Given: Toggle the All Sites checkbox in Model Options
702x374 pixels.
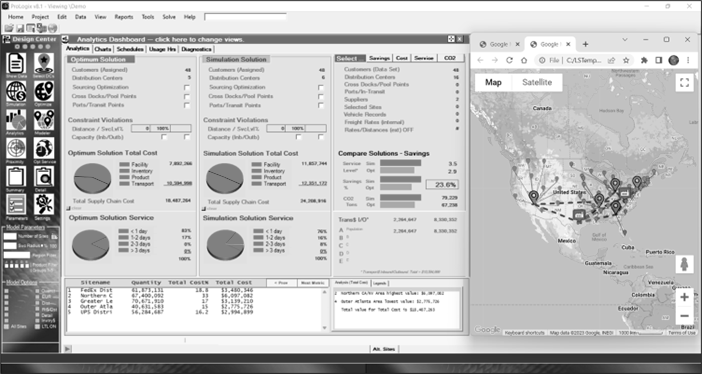Looking at the screenshot, I should coord(6,327).
